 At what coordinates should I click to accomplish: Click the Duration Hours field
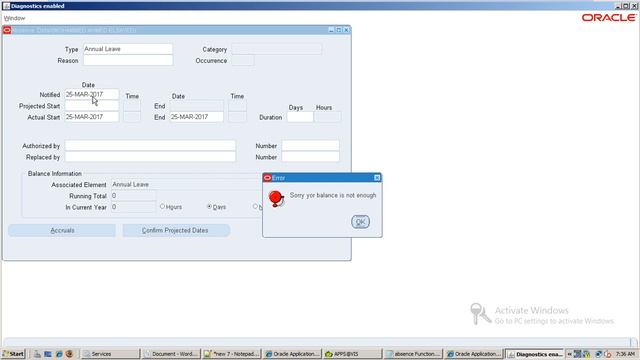328,117
